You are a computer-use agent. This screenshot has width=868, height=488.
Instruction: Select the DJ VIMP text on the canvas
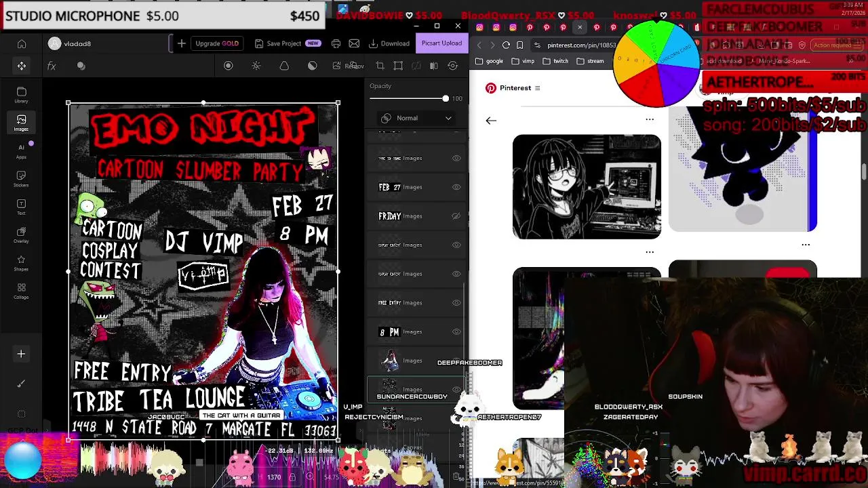(203, 242)
